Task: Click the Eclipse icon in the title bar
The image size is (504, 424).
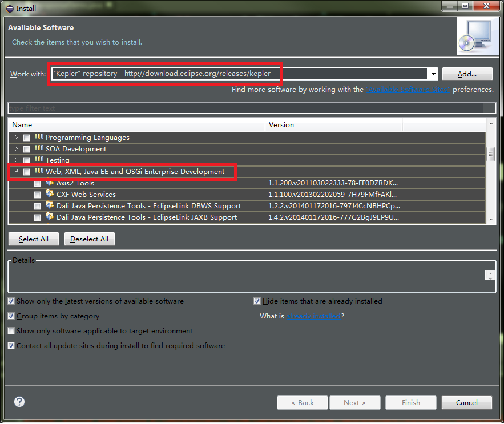Action: pos(10,9)
